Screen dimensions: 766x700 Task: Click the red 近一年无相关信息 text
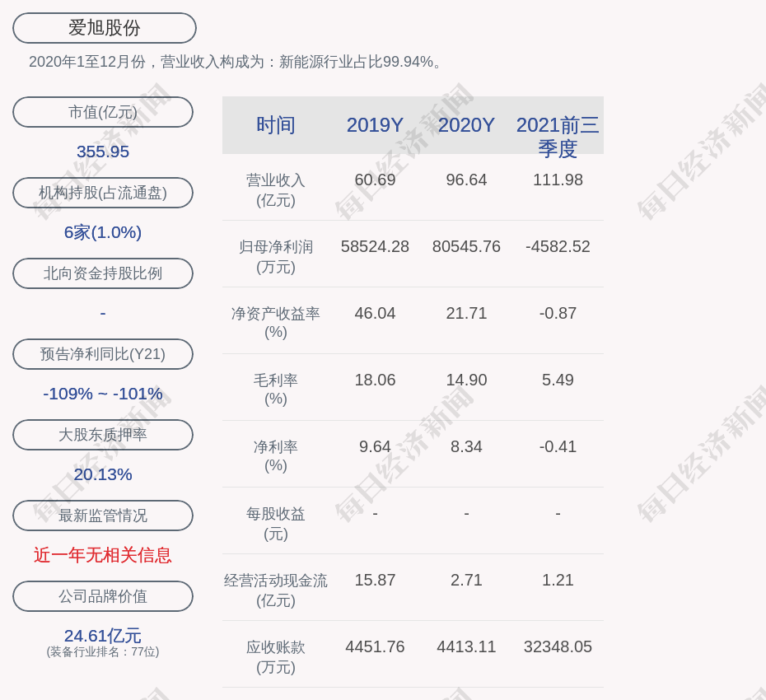pyautogui.click(x=103, y=555)
